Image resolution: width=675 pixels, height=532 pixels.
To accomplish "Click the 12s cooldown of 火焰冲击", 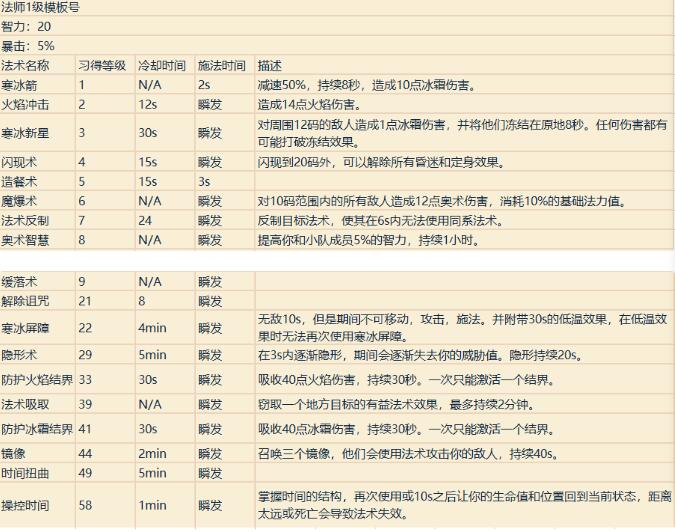I will click(148, 105).
